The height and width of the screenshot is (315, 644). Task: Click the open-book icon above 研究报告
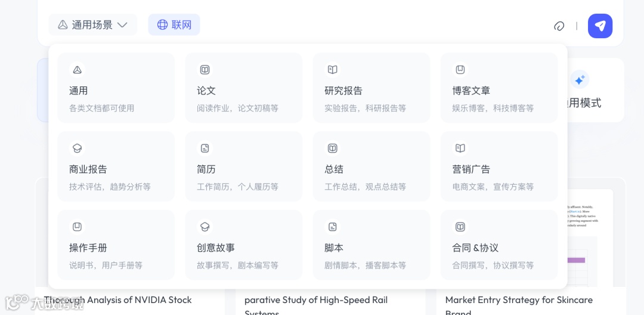(x=333, y=70)
